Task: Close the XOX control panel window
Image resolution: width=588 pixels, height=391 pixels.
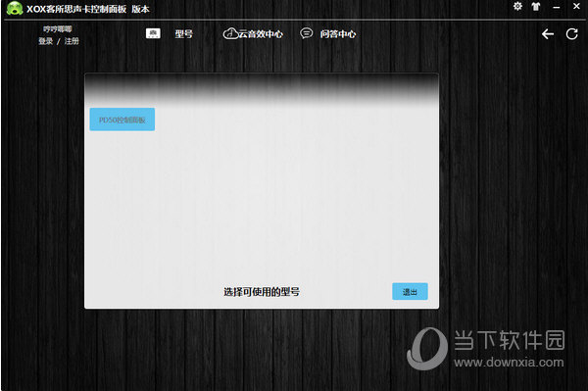Action: coord(576,6)
